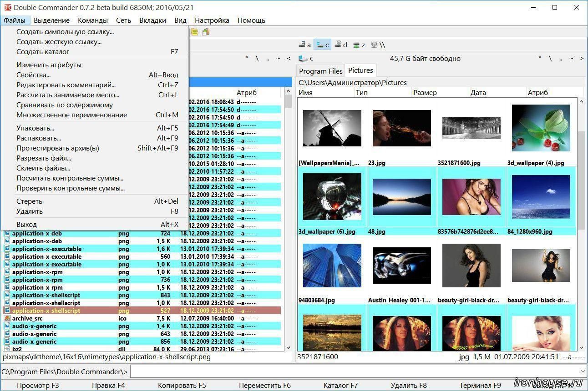
Task: Open Сеть menu
Action: click(x=123, y=20)
